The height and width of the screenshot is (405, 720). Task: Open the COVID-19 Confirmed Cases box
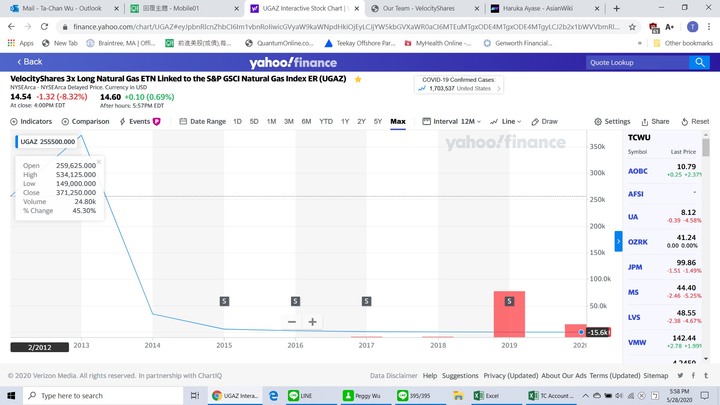(x=458, y=84)
